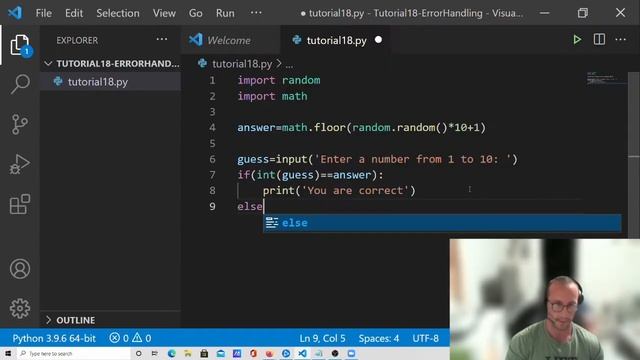Viewport: 640px width, 360px height.
Task: Click 'import math' on line 2
Action: [272, 96]
